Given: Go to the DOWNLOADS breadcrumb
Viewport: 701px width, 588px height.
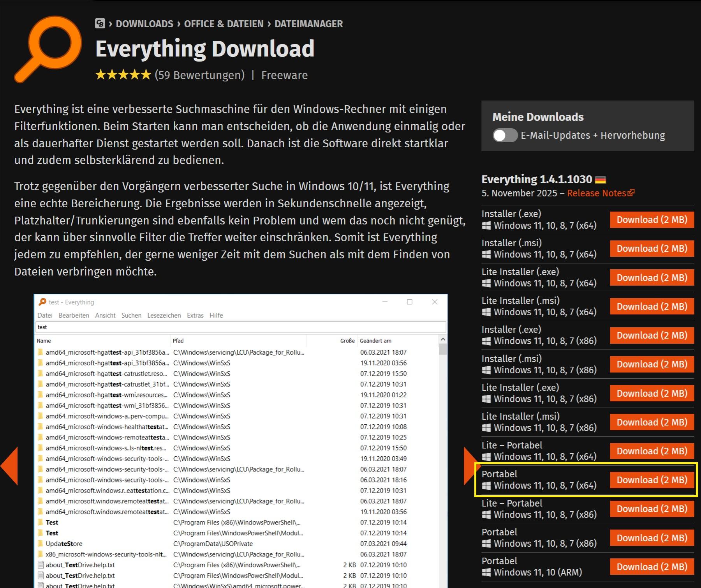Looking at the screenshot, I should (x=144, y=24).
